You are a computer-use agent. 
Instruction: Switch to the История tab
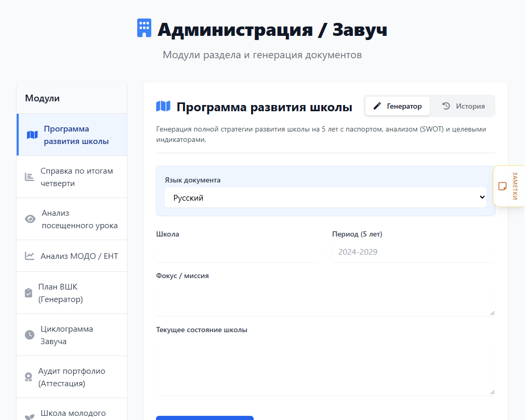tap(463, 106)
